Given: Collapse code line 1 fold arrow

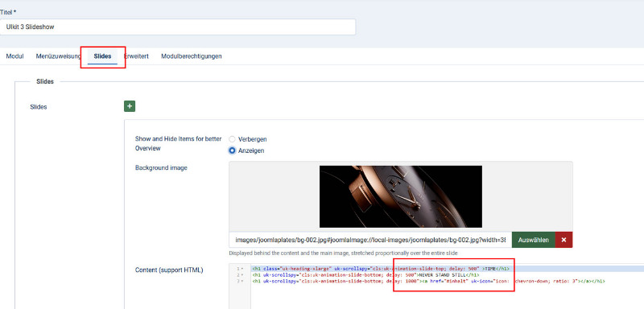Looking at the screenshot, I should 243,270.
